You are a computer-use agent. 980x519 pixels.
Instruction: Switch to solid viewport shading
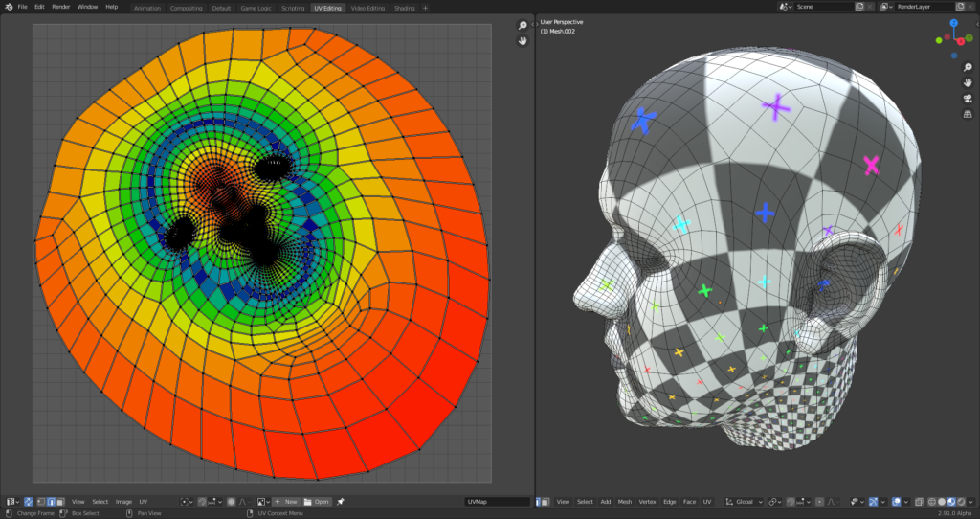click(x=942, y=502)
